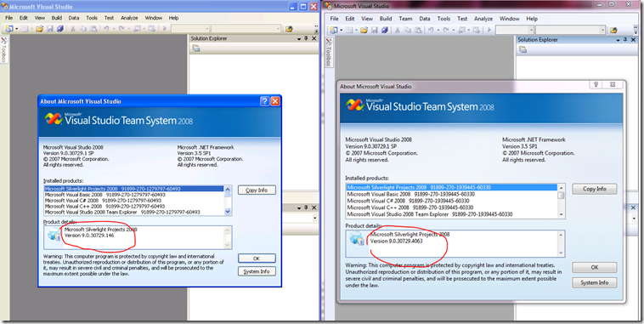
Task: Click Find in Files icon, right window
Action: click(x=613, y=30)
